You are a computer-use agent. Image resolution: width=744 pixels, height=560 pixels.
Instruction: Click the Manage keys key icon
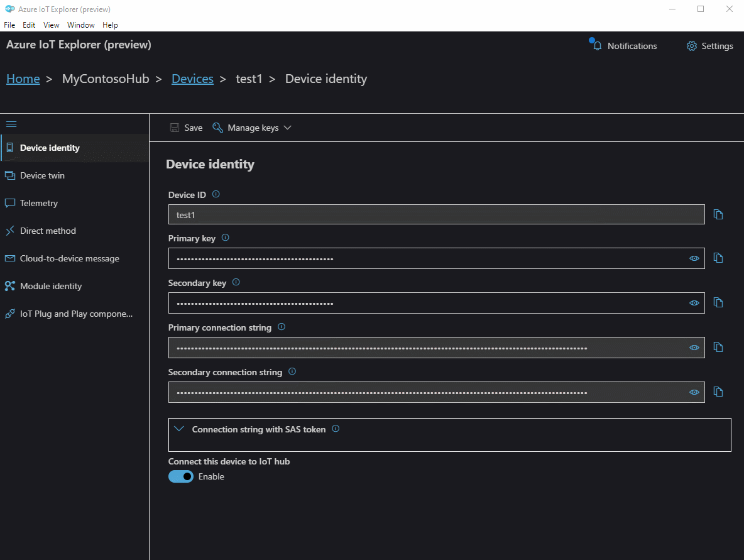point(217,128)
